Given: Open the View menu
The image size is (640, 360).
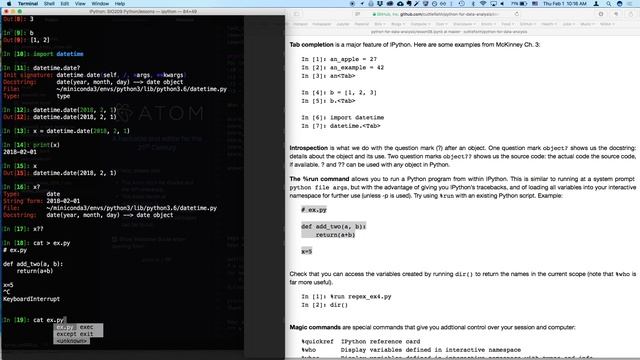Looking at the screenshot, I should pyautogui.click(x=80, y=3).
